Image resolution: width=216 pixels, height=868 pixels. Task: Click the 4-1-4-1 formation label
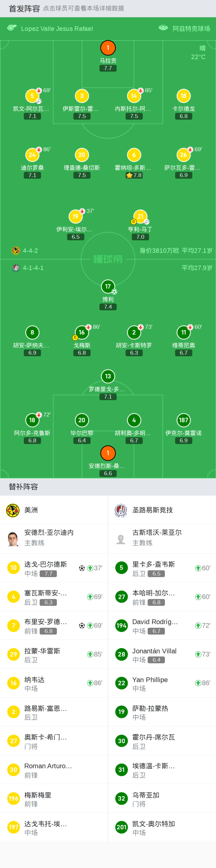coord(33,268)
